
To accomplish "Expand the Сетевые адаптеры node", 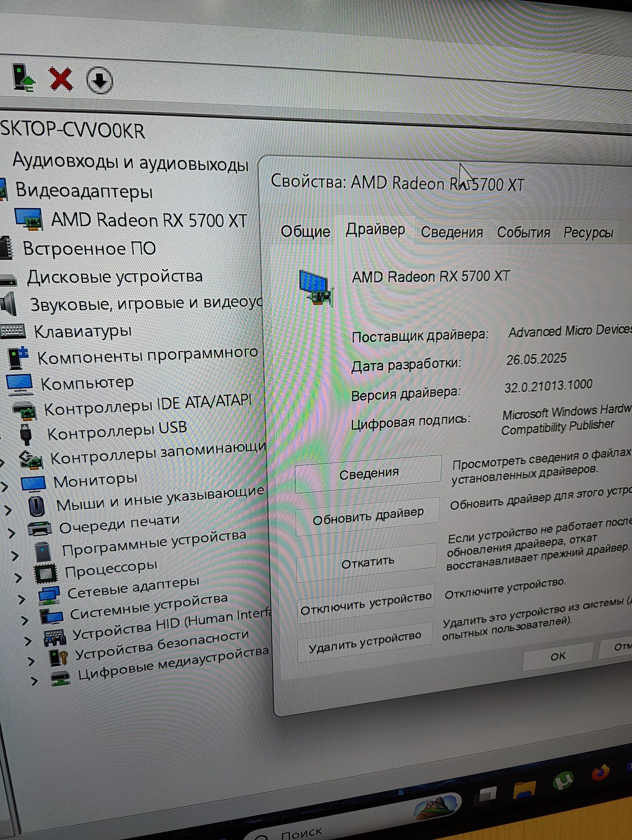I will coord(22,599).
